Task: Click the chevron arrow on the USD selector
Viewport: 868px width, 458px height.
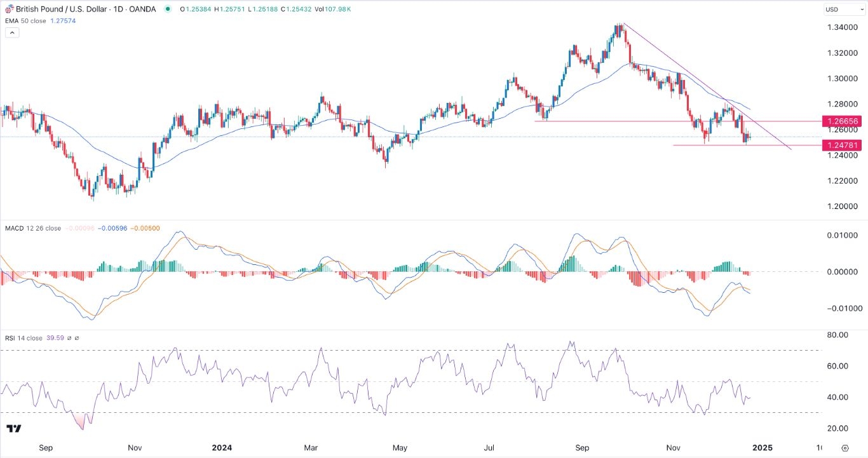Action: tap(862, 10)
